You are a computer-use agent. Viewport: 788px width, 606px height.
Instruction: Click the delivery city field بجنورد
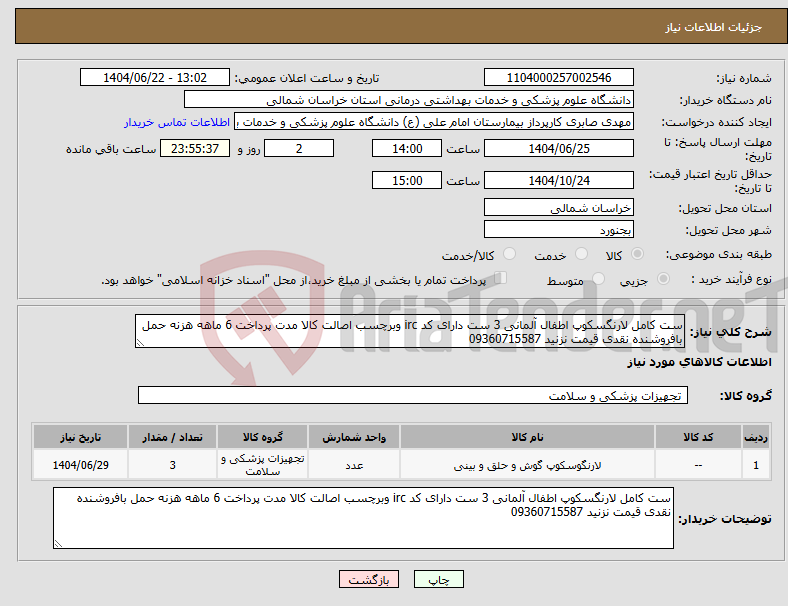click(x=558, y=229)
